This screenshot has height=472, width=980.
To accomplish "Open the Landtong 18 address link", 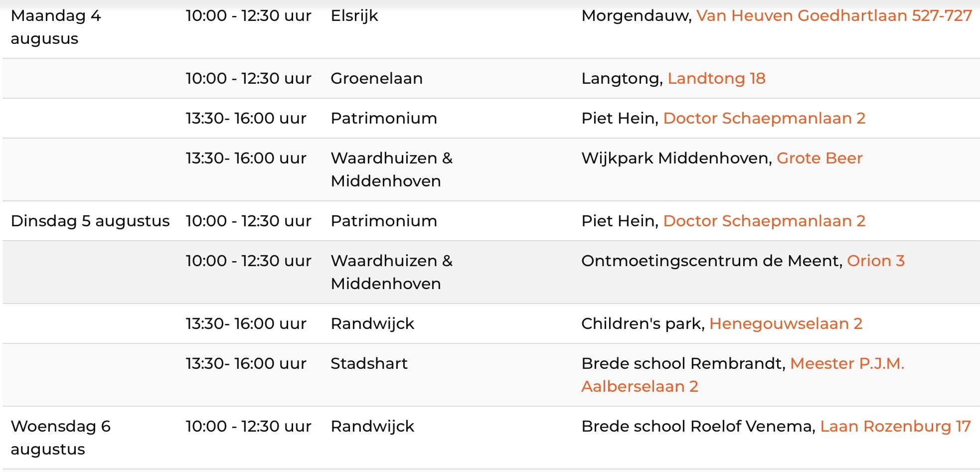I will click(716, 79).
